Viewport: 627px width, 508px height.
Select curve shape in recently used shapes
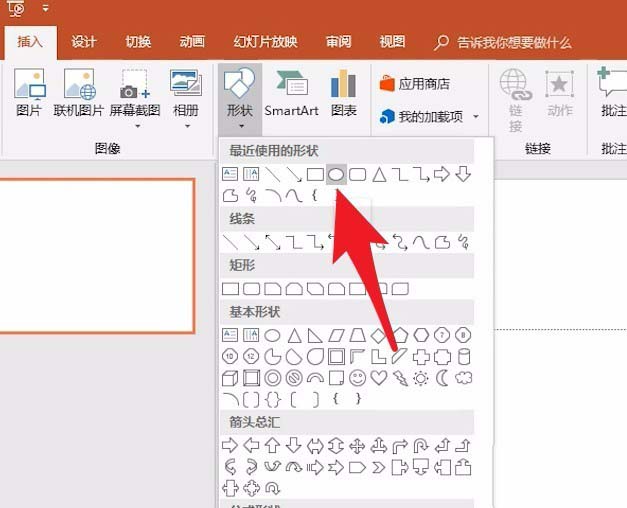[294, 196]
